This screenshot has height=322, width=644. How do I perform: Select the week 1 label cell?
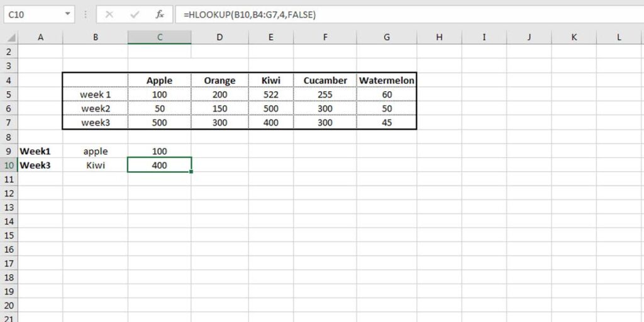point(96,94)
